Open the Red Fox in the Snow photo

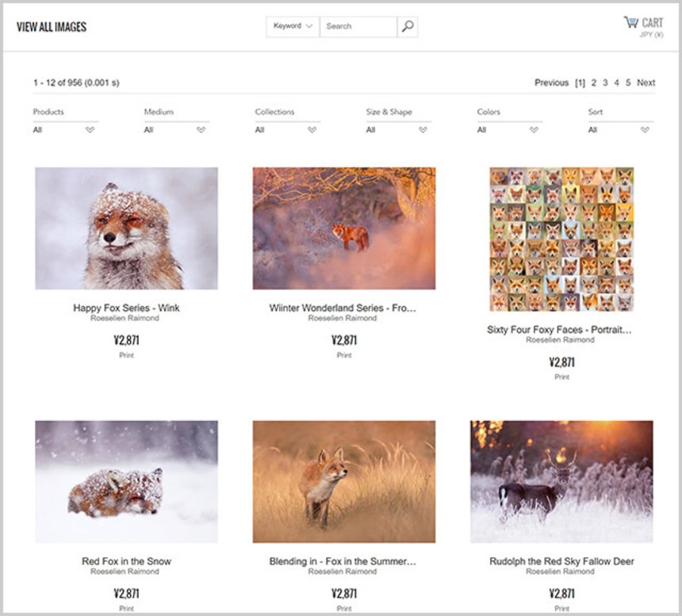pyautogui.click(x=126, y=481)
